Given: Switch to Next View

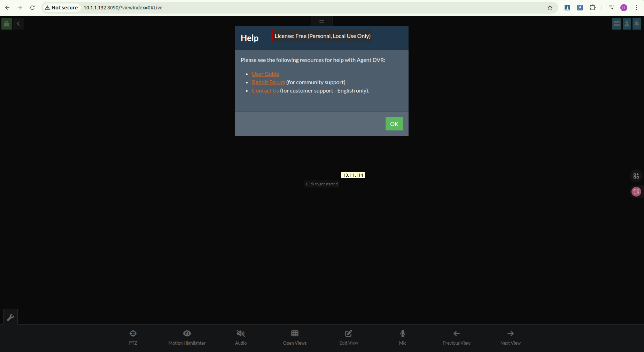Looking at the screenshot, I should tap(510, 337).
